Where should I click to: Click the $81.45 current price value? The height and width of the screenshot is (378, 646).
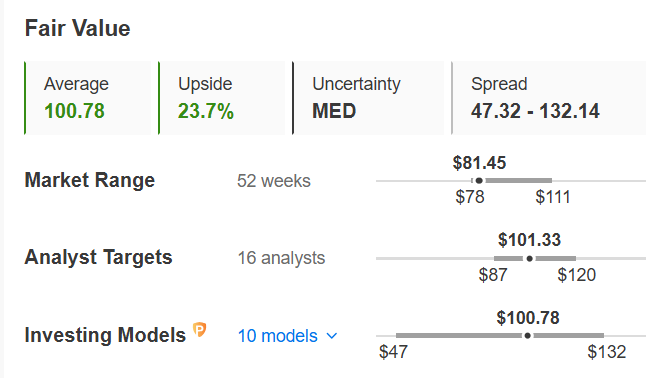pos(479,163)
